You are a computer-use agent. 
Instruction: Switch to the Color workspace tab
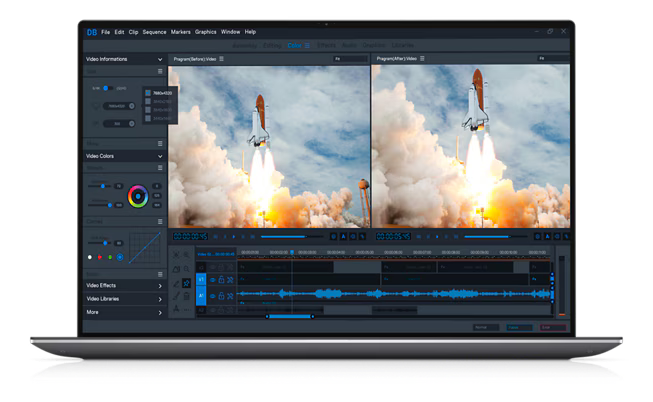coord(294,45)
